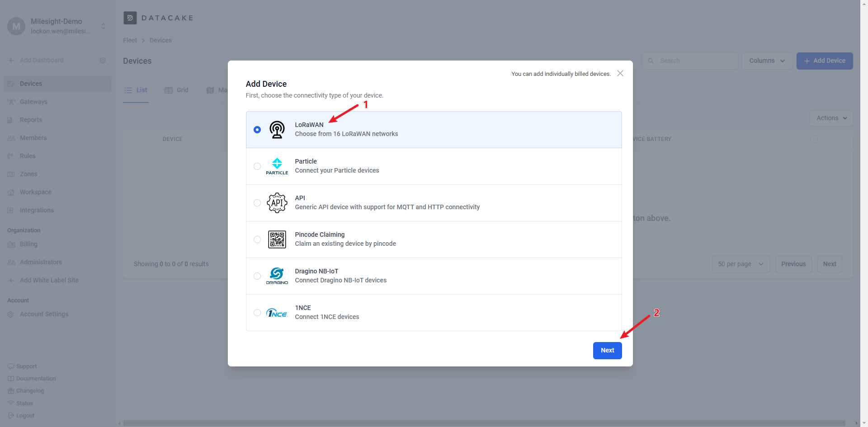Open the Milesight-Demo workspace switcher
The width and height of the screenshot is (868, 427).
point(104,26)
